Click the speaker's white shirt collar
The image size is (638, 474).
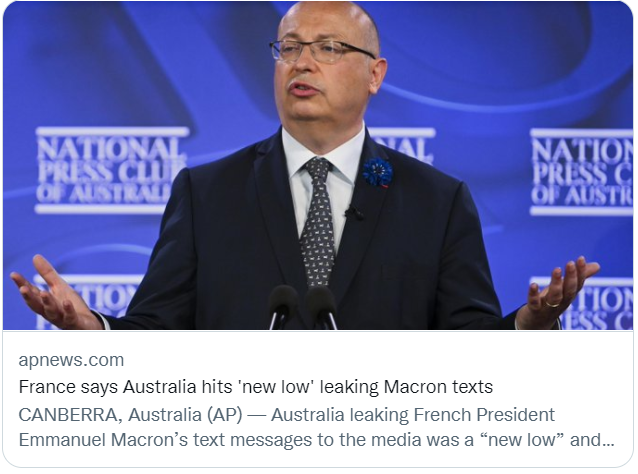point(326,151)
